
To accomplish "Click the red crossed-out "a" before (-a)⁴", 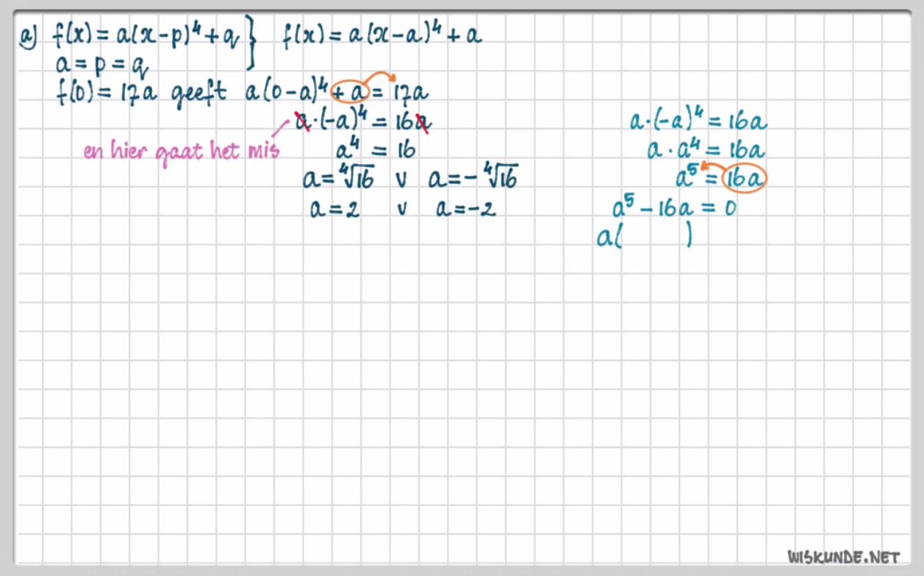I will tap(301, 121).
